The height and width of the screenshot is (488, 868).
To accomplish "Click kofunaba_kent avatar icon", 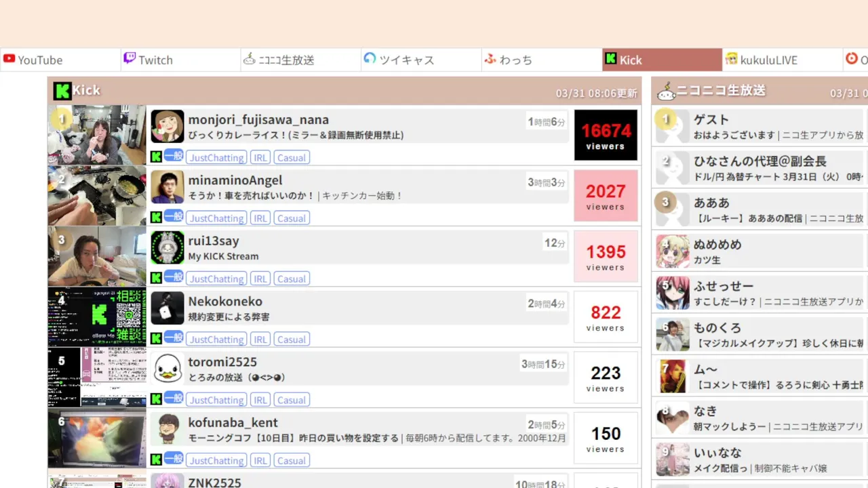I will pos(167,429).
